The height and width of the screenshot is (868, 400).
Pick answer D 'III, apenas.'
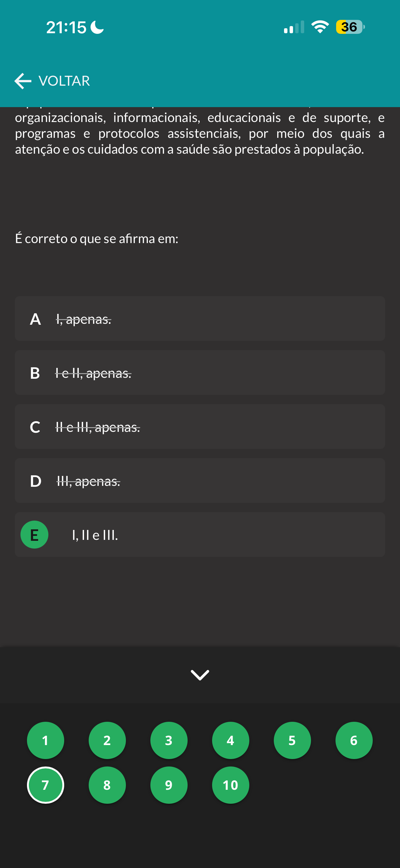coord(200,481)
